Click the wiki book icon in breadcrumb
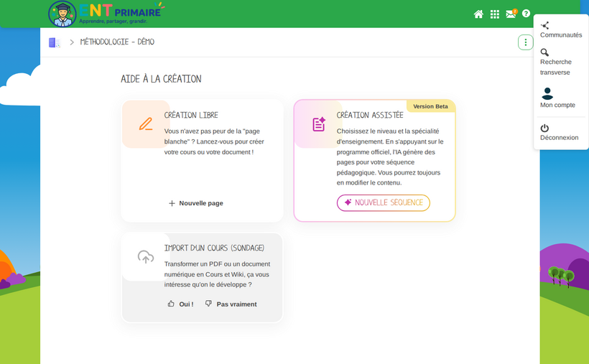 pyautogui.click(x=54, y=42)
